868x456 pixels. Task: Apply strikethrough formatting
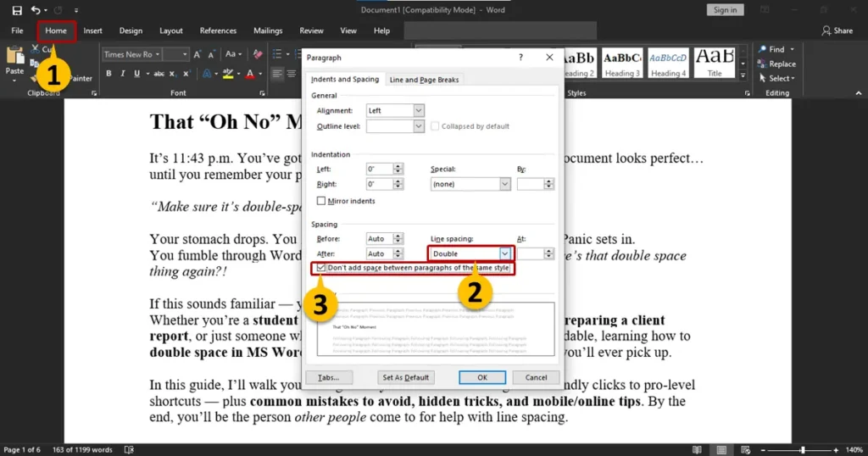click(x=159, y=74)
